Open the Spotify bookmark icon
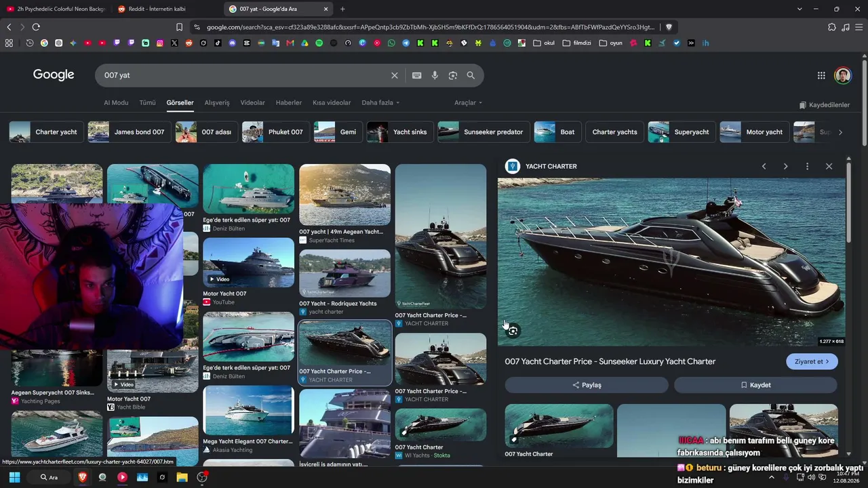 click(319, 43)
